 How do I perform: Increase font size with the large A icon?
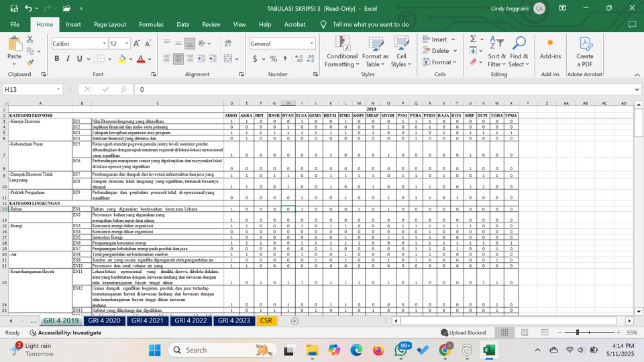(x=136, y=44)
